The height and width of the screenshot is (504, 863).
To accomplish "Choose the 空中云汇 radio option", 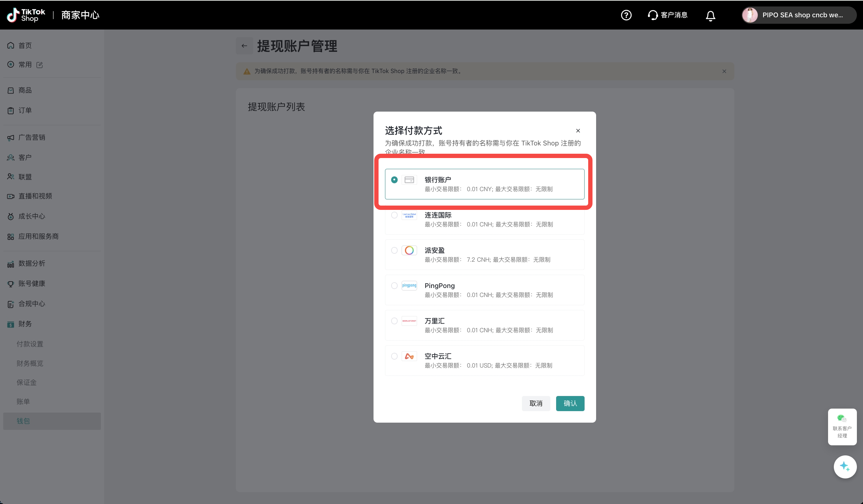I will tap(394, 356).
